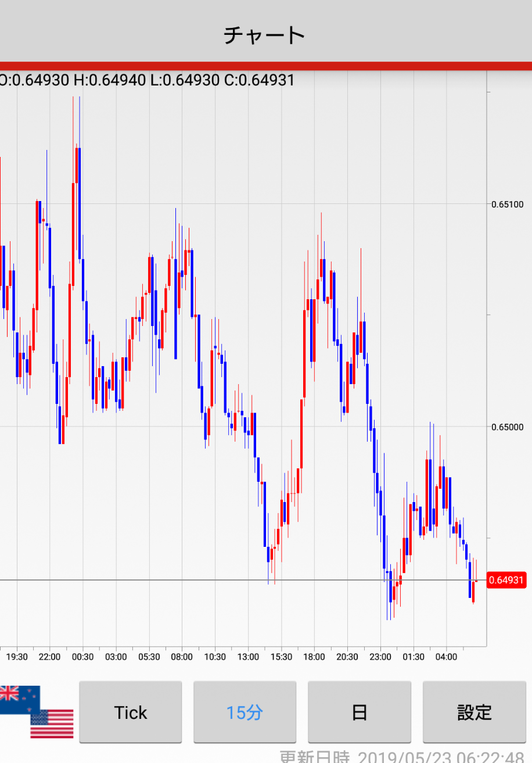Tap the 22:00 time axis label
Viewport: 532px width, 763px height.
pos(49,657)
